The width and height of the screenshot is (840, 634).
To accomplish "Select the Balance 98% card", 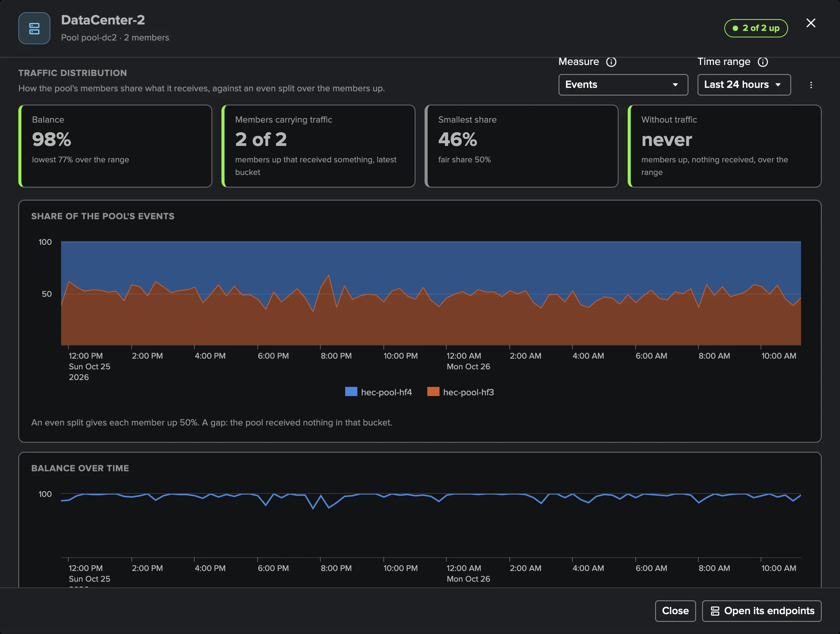I will [x=115, y=146].
